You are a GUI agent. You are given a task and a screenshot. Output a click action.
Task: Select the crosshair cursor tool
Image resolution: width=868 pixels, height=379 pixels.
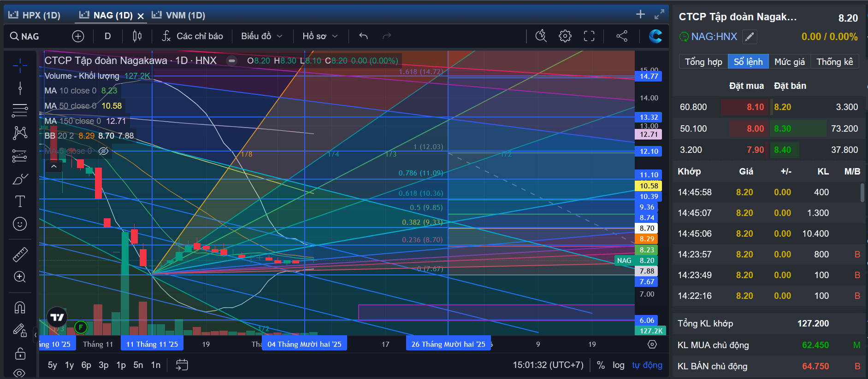click(20, 66)
